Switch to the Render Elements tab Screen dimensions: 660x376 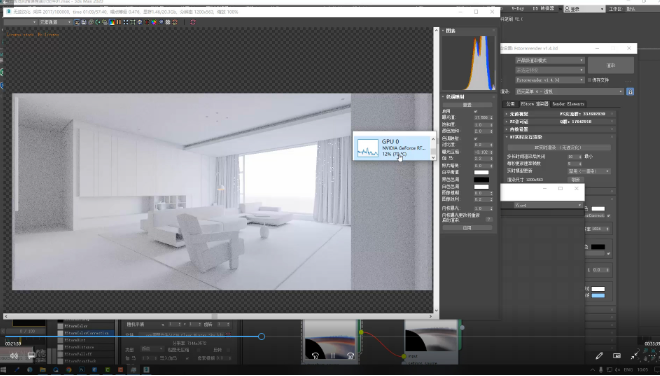tap(568, 104)
